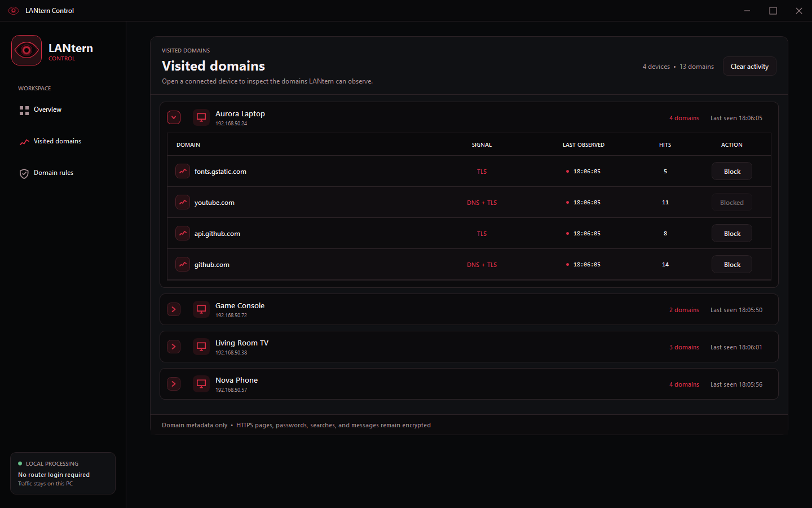The width and height of the screenshot is (812, 508).
Task: Click the trend icon beside fonts.gstatic.com
Action: click(x=183, y=171)
